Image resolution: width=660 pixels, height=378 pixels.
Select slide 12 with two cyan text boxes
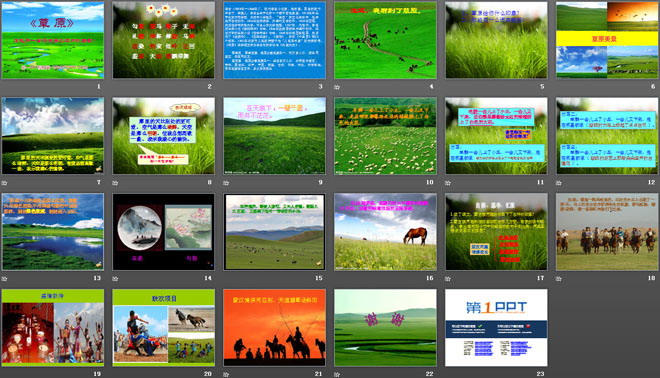click(x=607, y=136)
